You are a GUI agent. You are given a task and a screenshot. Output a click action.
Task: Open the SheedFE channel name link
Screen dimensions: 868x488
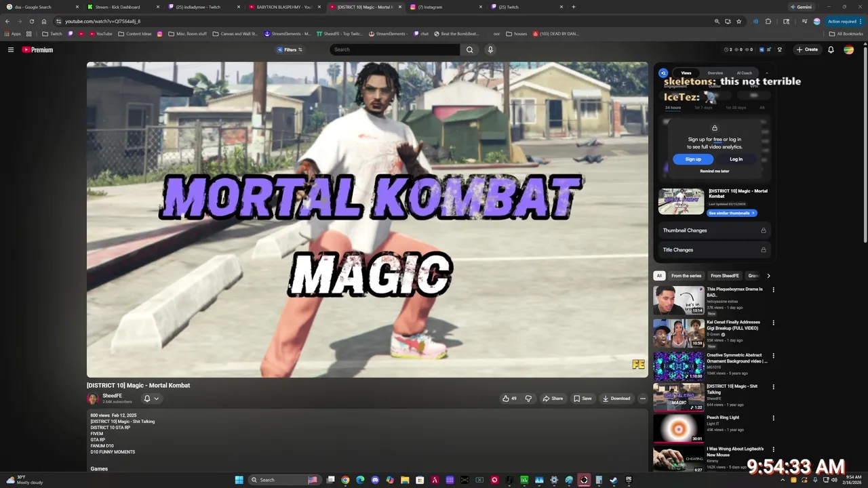click(x=113, y=396)
